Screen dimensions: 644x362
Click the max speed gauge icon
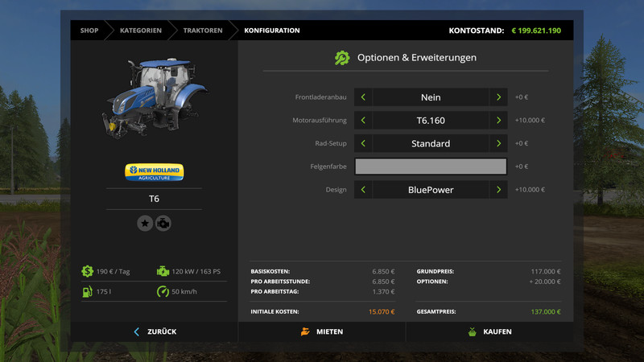point(163,291)
